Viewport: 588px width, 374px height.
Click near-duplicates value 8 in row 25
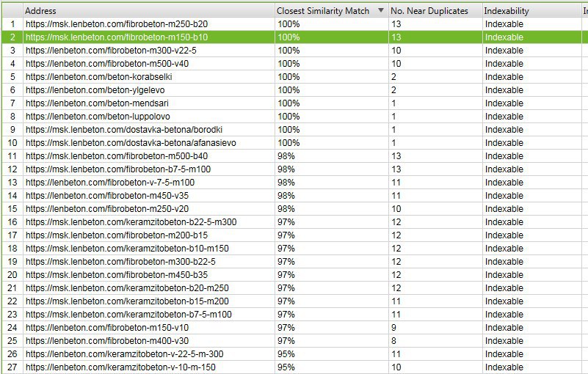point(435,341)
